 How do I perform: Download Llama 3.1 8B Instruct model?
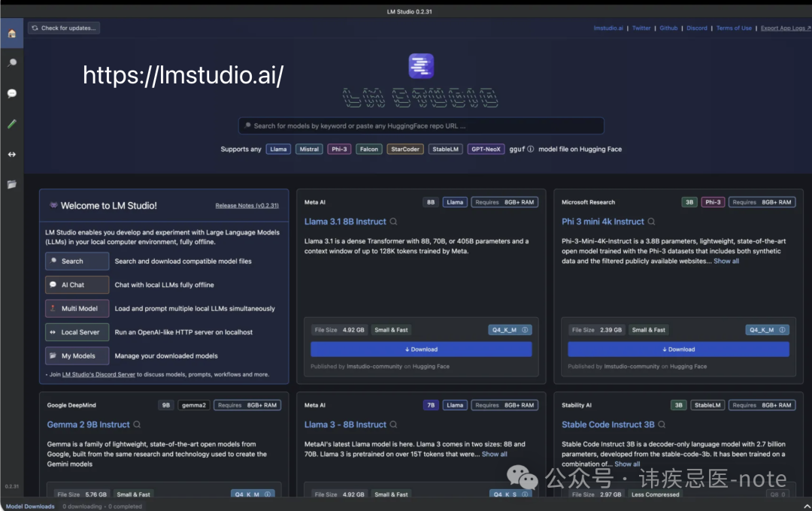tap(421, 349)
